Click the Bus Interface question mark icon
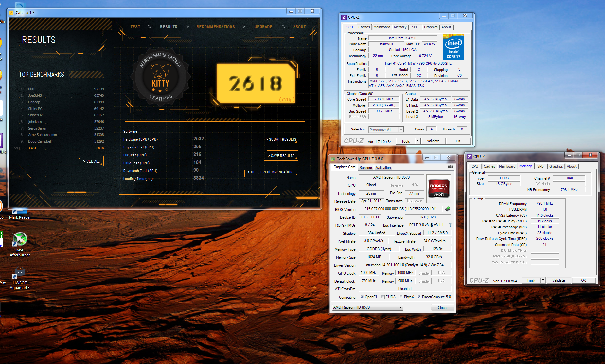The height and width of the screenshot is (364, 605). [450, 225]
